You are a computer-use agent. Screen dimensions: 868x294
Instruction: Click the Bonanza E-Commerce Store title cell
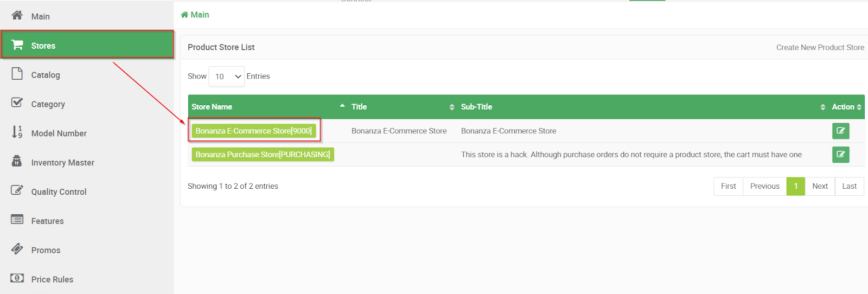(x=399, y=131)
